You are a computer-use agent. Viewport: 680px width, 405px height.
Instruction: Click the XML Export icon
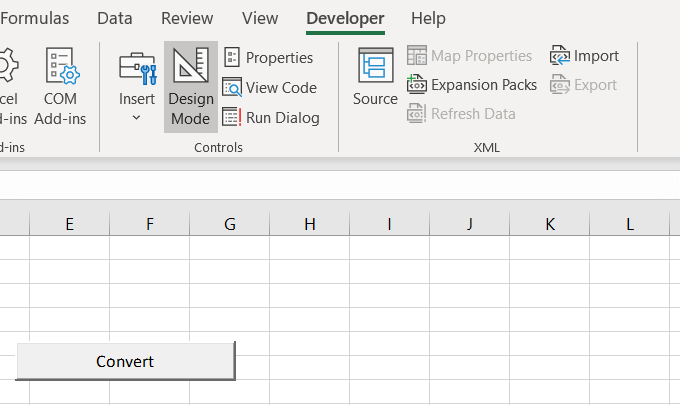(560, 85)
